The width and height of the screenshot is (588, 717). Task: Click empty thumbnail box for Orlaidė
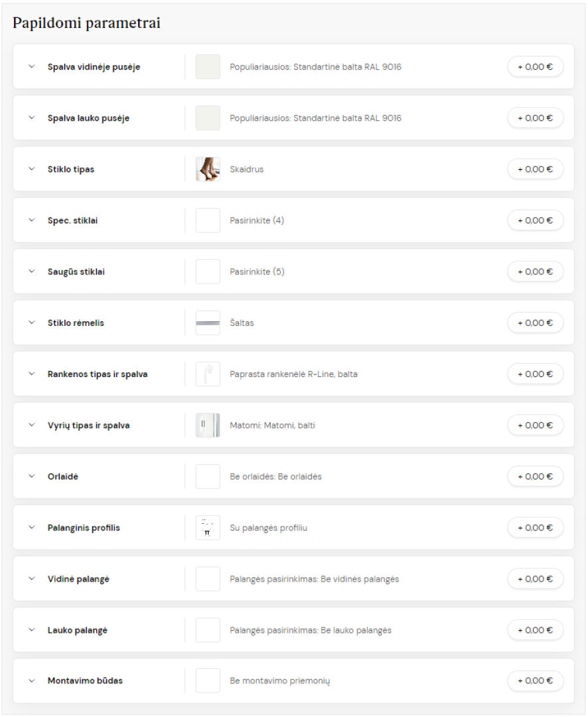click(208, 477)
